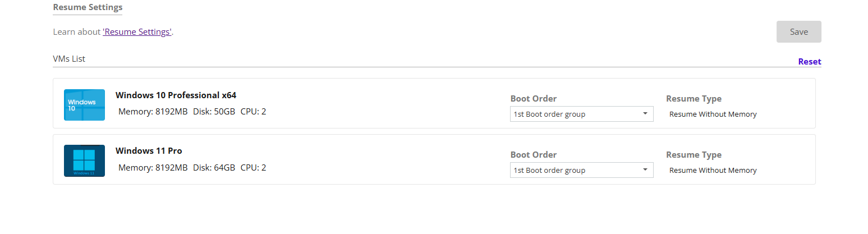The width and height of the screenshot is (868, 234).
Task: Save the resume settings
Action: [x=798, y=32]
